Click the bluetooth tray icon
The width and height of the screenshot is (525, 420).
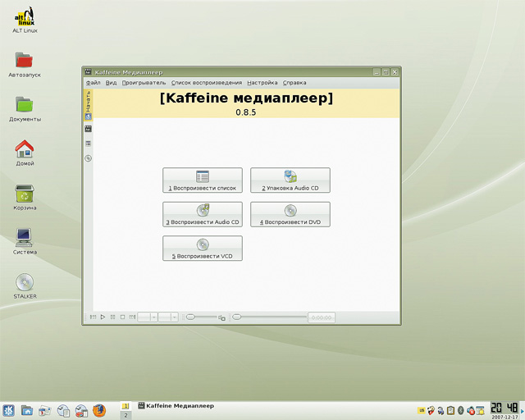point(461,410)
